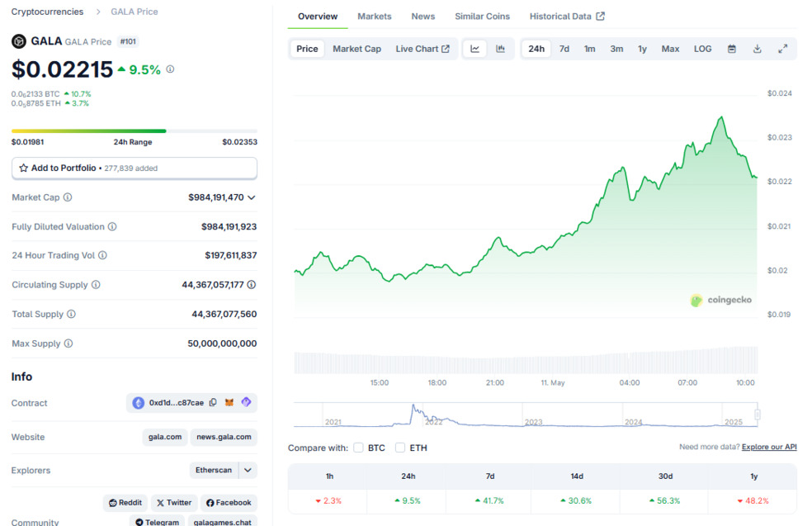Select the Market Cap chart toggle
The image size is (812, 526).
(356, 49)
